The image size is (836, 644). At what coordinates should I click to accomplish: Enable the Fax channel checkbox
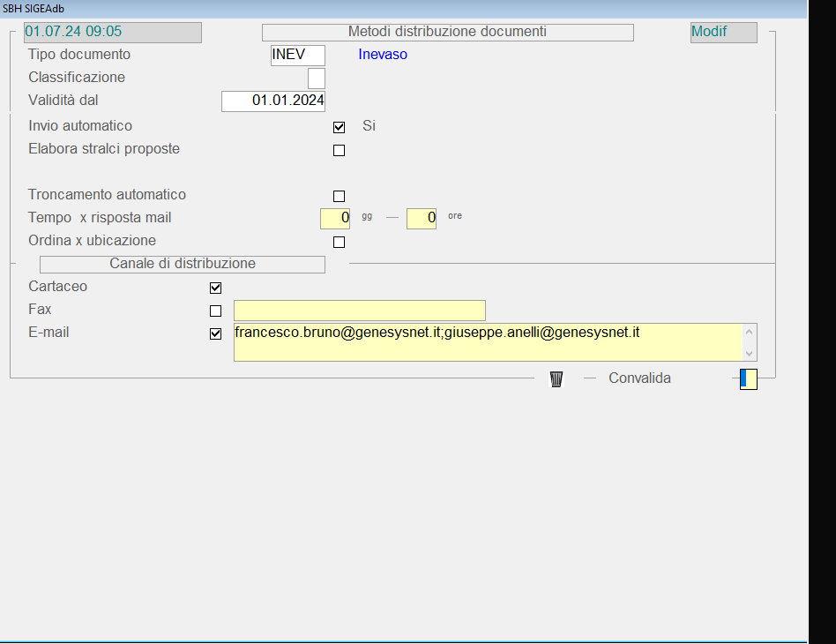[215, 311]
